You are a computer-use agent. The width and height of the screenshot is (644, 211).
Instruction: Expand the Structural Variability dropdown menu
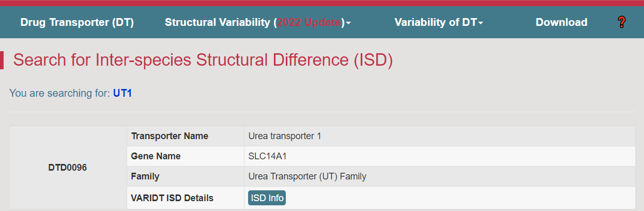(x=258, y=22)
